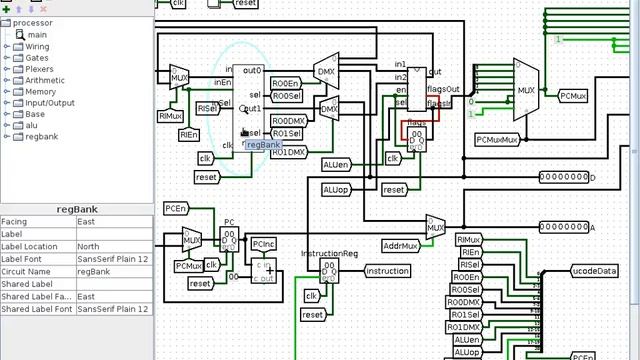The image size is (640, 360).
Task: Select the regbank folder in tree
Action: pos(36,136)
